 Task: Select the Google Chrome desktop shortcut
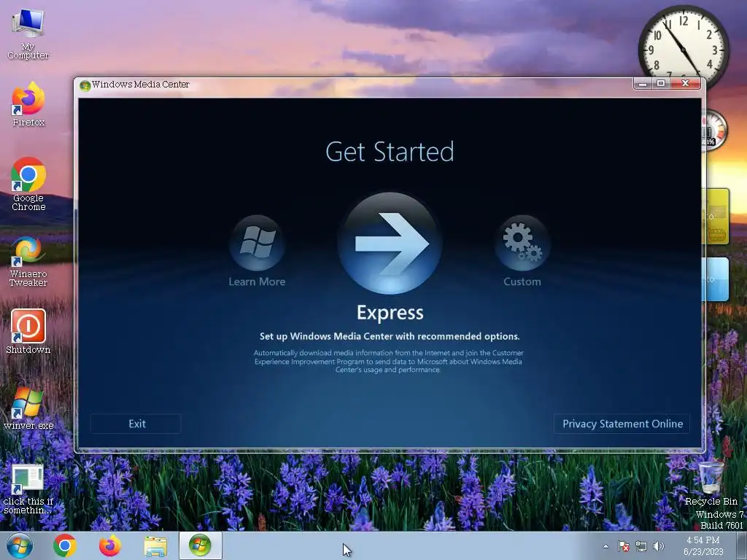tap(28, 184)
